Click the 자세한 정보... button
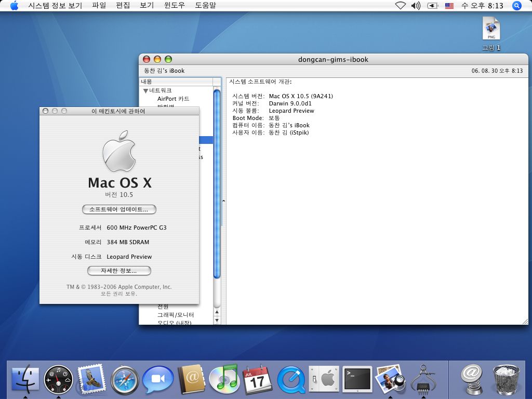 (x=119, y=271)
